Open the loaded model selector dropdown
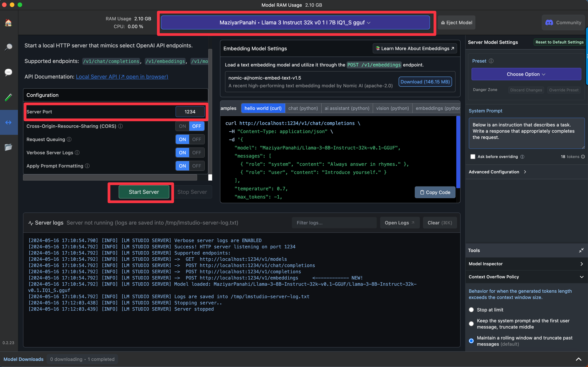Image resolution: width=588 pixels, height=367 pixels. click(x=295, y=23)
